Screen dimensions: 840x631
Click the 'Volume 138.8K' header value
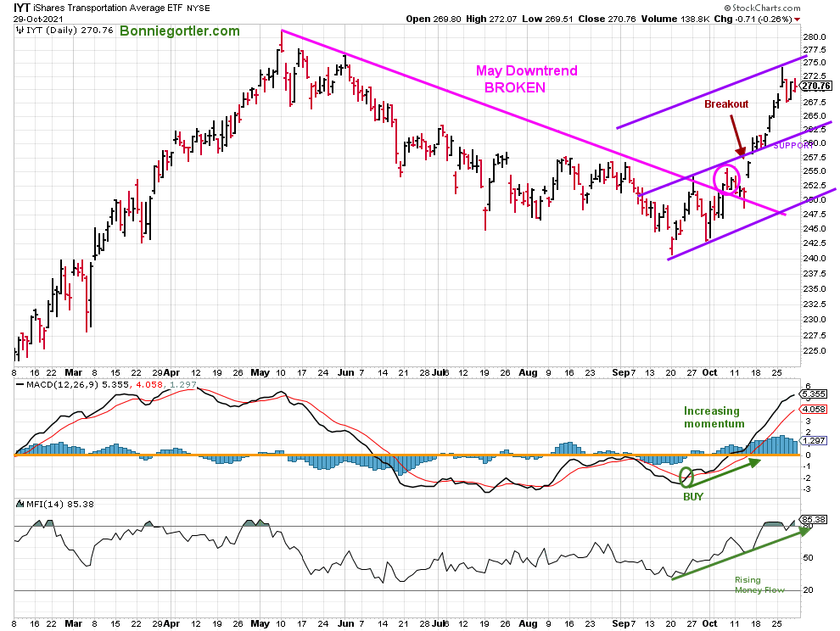[x=675, y=19]
